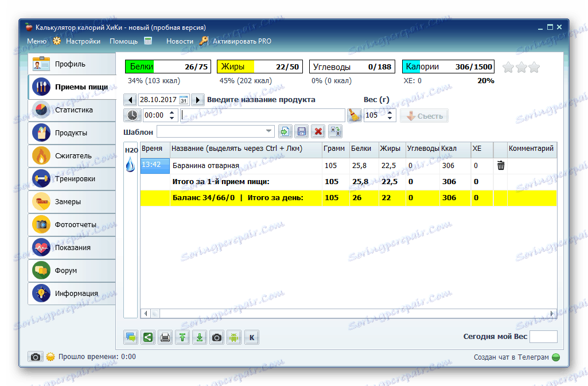This screenshot has width=588, height=386.
Task: Open the Форум section
Action: click(x=72, y=271)
